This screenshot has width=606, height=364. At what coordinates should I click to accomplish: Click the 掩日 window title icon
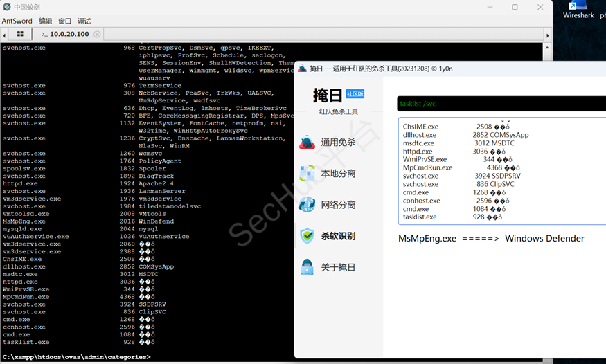[x=303, y=69]
